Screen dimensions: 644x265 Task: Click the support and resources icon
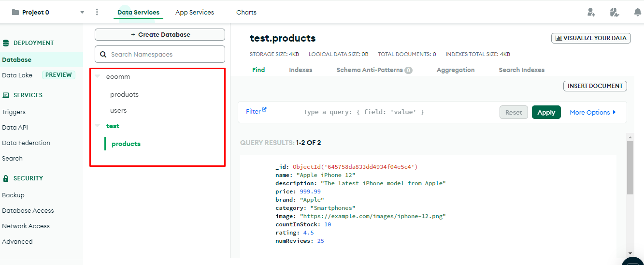click(614, 13)
